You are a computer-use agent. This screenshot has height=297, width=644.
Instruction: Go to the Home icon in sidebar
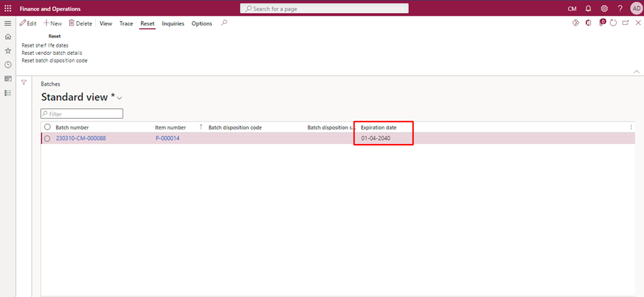point(8,37)
